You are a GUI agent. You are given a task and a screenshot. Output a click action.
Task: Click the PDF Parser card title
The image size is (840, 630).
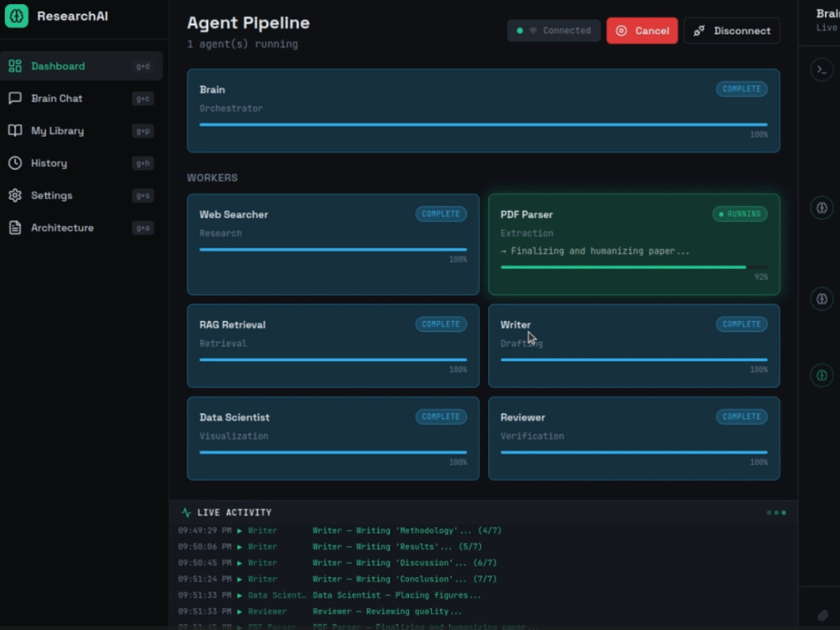coord(527,214)
